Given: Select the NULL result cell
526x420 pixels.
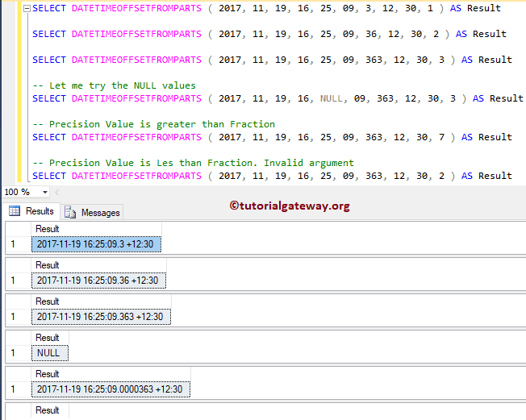Looking at the screenshot, I should [x=50, y=353].
